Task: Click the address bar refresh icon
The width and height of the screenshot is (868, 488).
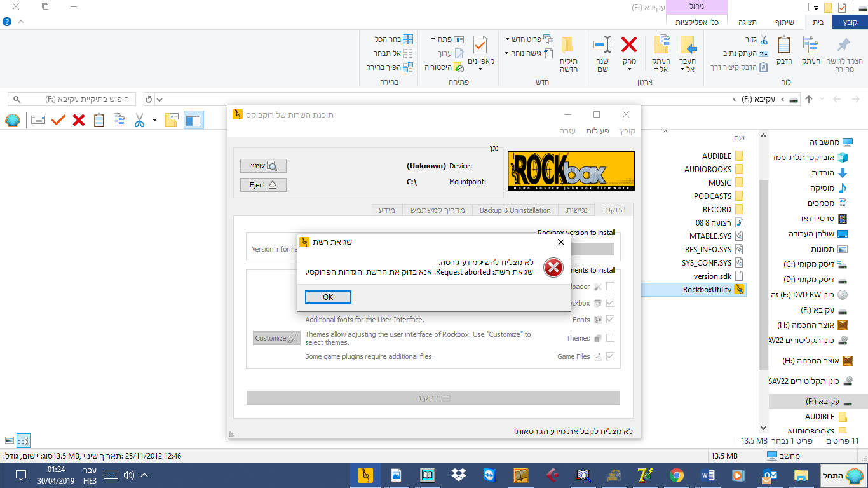Action: 149,99
